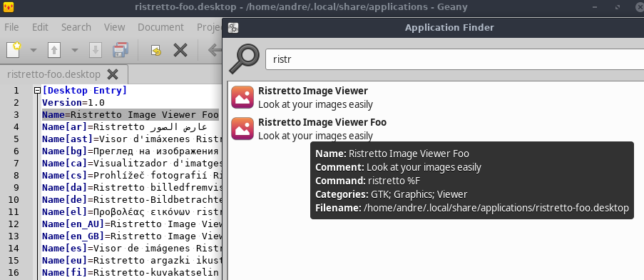The width and height of the screenshot is (644, 280).
Task: Click the Reload file icon with yellow arrow
Action: pos(155,51)
